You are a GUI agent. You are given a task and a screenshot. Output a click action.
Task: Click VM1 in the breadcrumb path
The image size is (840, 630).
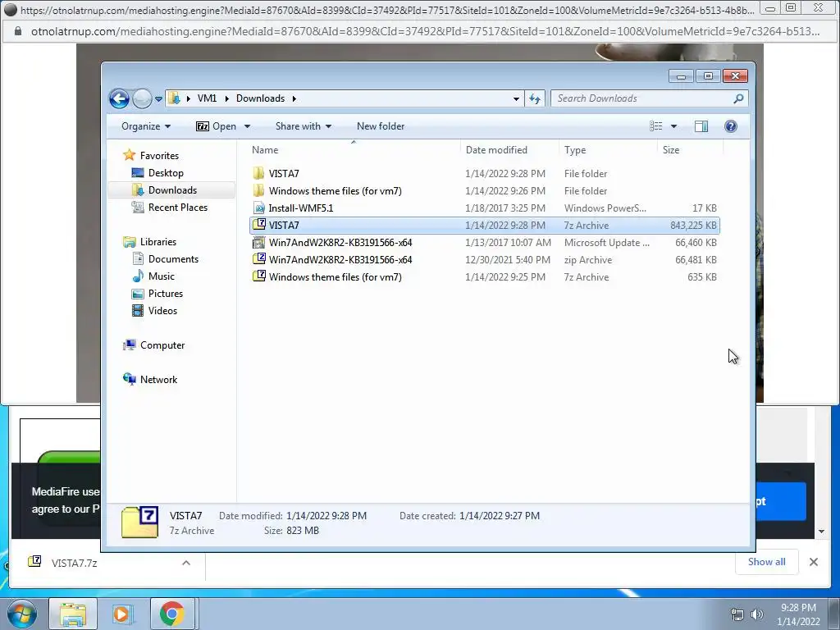[207, 98]
